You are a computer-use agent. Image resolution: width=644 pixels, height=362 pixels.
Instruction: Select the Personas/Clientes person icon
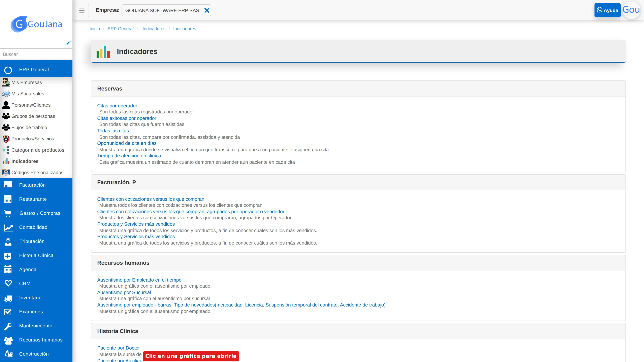tap(6, 105)
